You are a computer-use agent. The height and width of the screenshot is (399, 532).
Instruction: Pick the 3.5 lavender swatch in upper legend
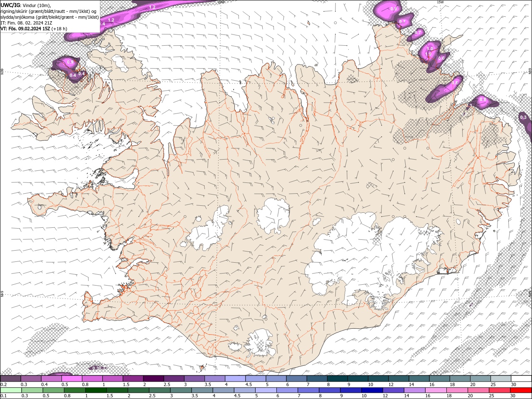[215, 379]
